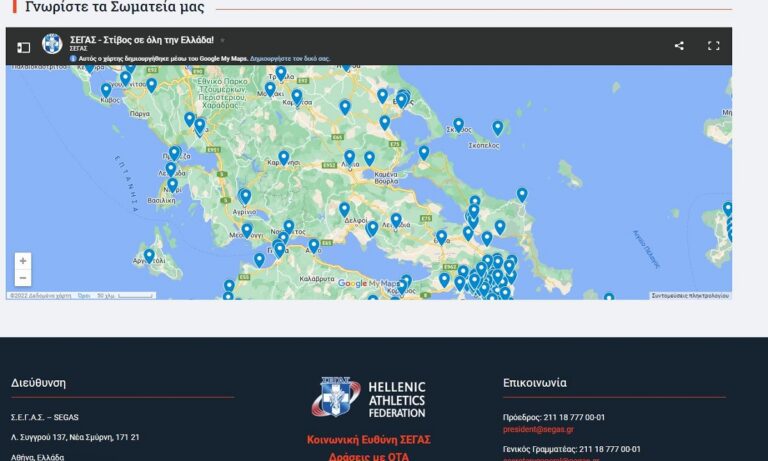Zoom out with the minus button
Screen dimensions: 768x461
point(23,278)
